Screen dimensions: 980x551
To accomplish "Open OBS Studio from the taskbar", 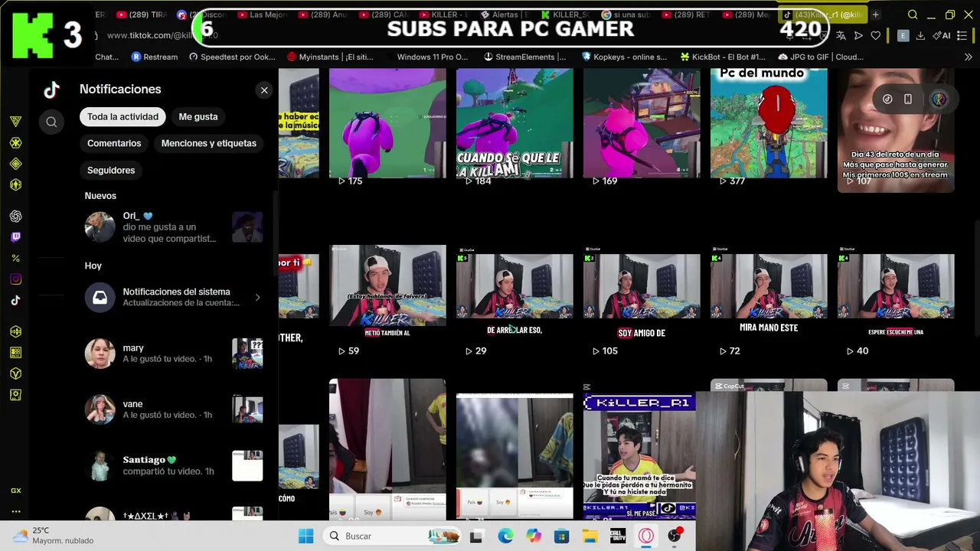I will pos(675,536).
